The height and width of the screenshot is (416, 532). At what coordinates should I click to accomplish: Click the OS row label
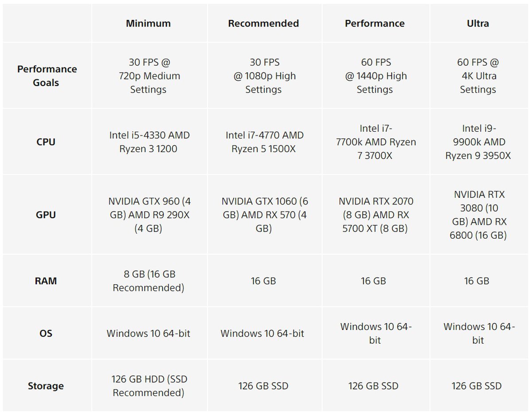[46, 333]
